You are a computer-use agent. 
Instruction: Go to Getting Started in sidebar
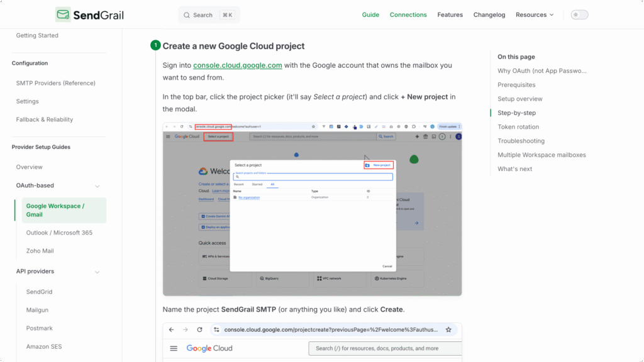click(x=37, y=35)
